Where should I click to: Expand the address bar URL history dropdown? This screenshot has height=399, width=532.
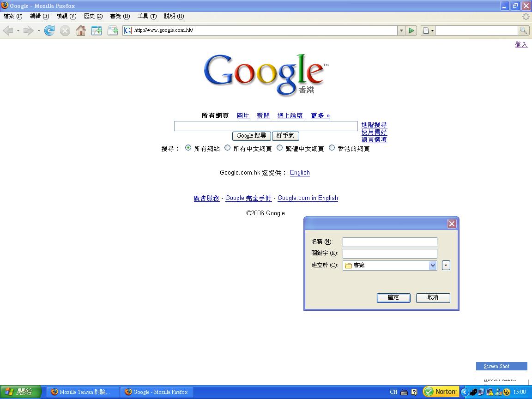click(401, 30)
